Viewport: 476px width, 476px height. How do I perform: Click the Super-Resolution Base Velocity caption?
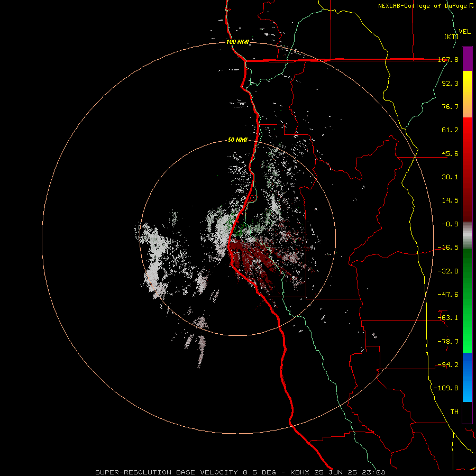(x=241, y=472)
